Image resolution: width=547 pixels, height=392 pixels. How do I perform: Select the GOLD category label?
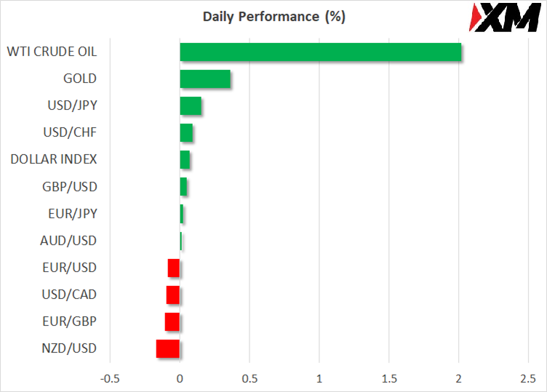click(80, 79)
